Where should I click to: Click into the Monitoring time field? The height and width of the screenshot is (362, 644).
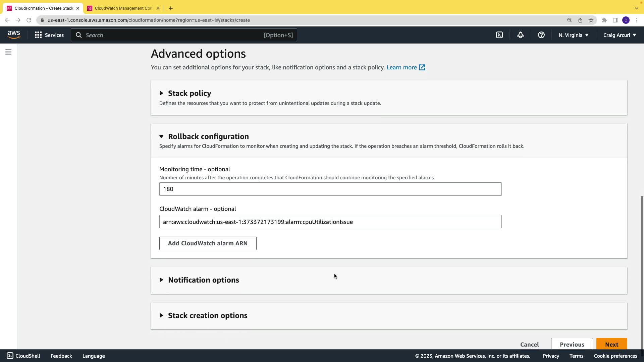(330, 189)
